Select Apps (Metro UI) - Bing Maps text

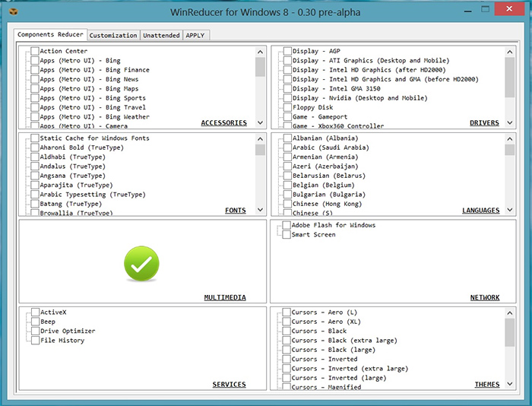coord(89,89)
